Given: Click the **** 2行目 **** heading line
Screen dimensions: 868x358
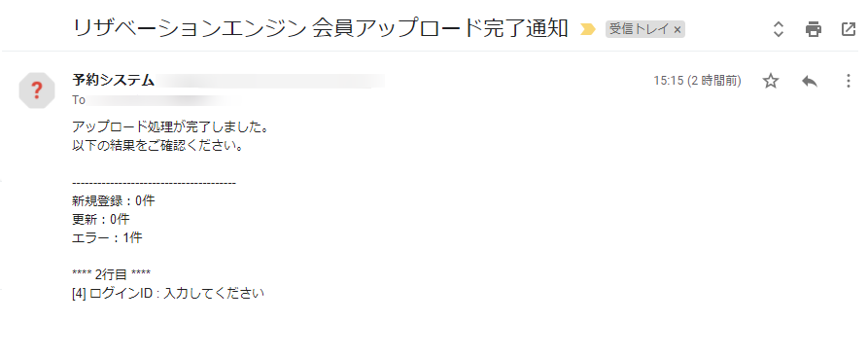Looking at the screenshot, I should click(x=111, y=274).
